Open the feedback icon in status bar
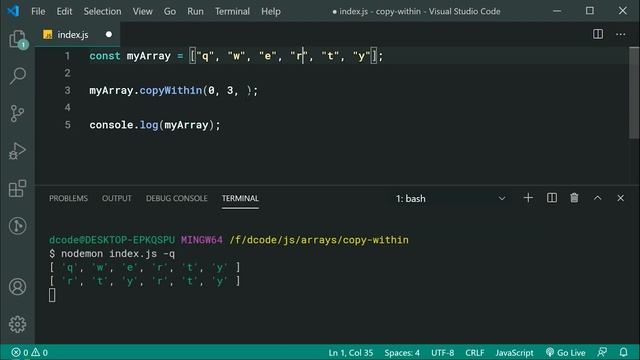This screenshot has width=640, height=360. point(602,352)
